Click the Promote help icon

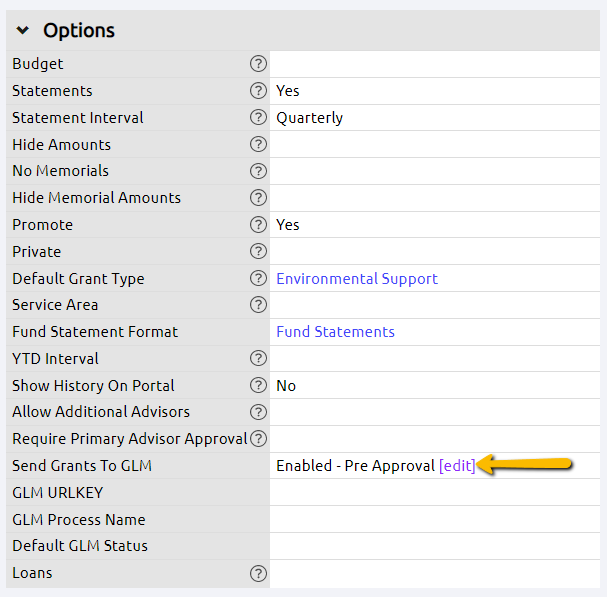click(x=258, y=225)
